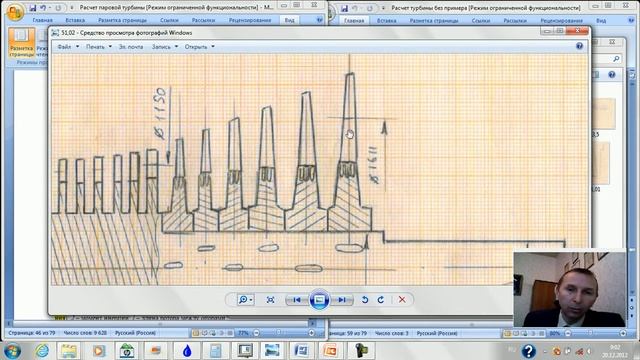Customize quick access toolbar in left Word window

[72, 8]
